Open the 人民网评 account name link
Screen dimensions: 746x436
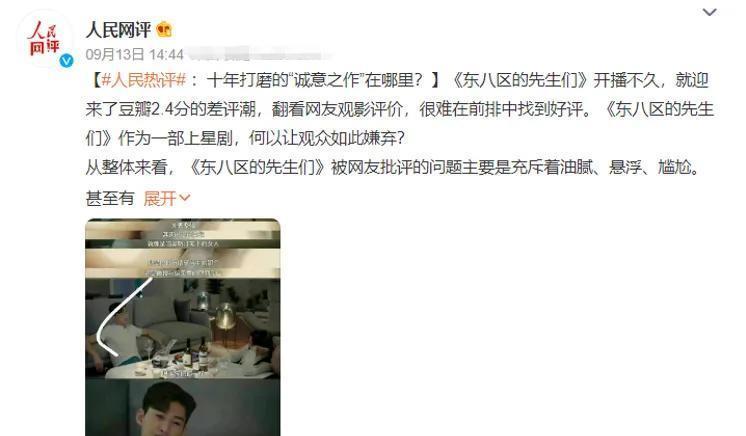118,30
